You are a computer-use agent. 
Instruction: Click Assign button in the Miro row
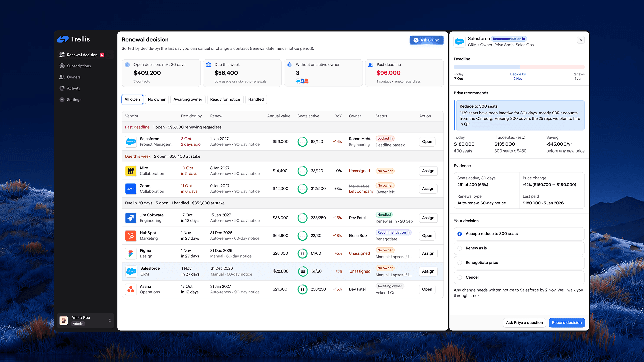[x=428, y=171]
